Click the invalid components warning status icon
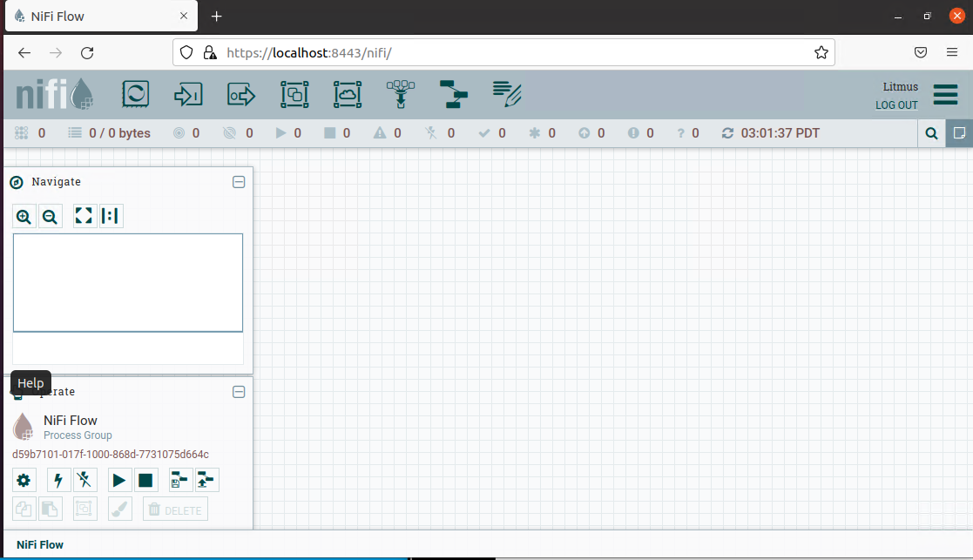Image resolution: width=973 pixels, height=560 pixels. tap(379, 133)
